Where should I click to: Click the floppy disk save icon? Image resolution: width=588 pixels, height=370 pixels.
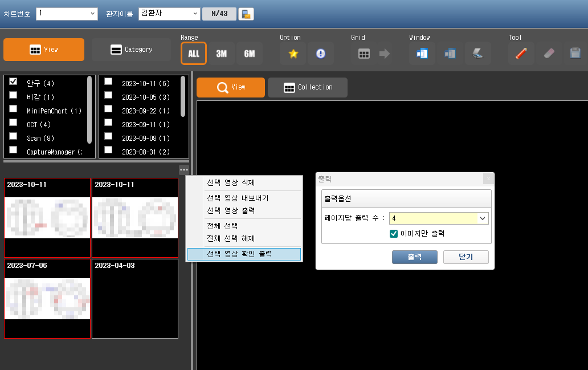tap(575, 54)
